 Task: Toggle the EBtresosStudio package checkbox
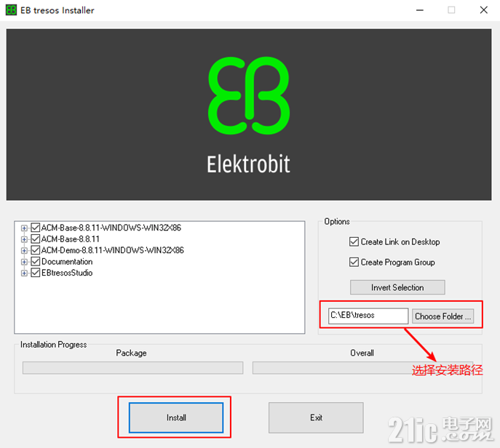click(36, 273)
